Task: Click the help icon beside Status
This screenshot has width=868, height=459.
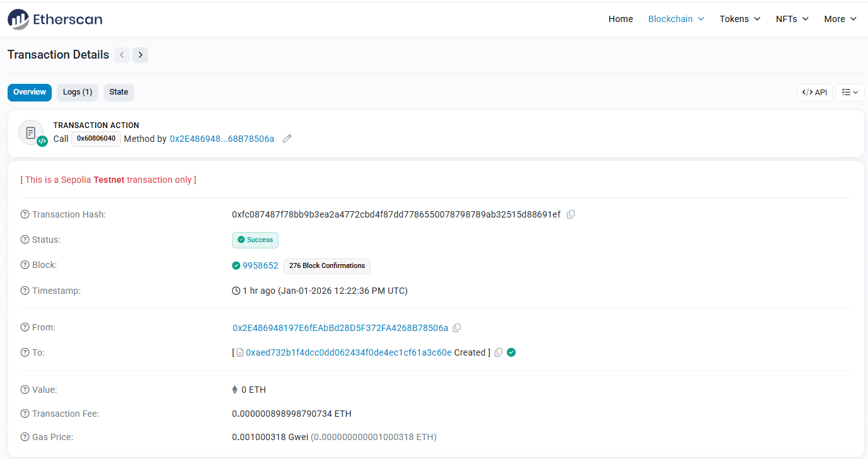Action: [25, 240]
